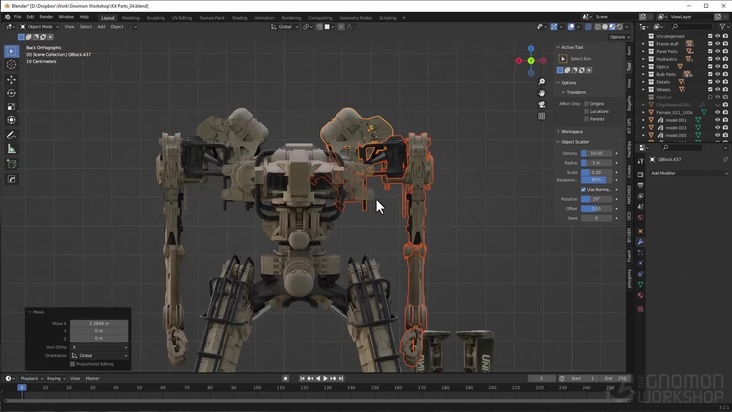Image resolution: width=732 pixels, height=412 pixels.
Task: Enable Affect Only Parents checkbox
Action: (586, 119)
